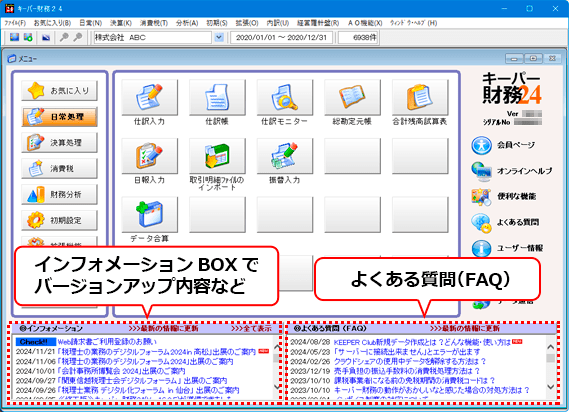The width and height of the screenshot is (569, 412).
Task: Open ユーザー情報 icon
Action: click(482, 248)
